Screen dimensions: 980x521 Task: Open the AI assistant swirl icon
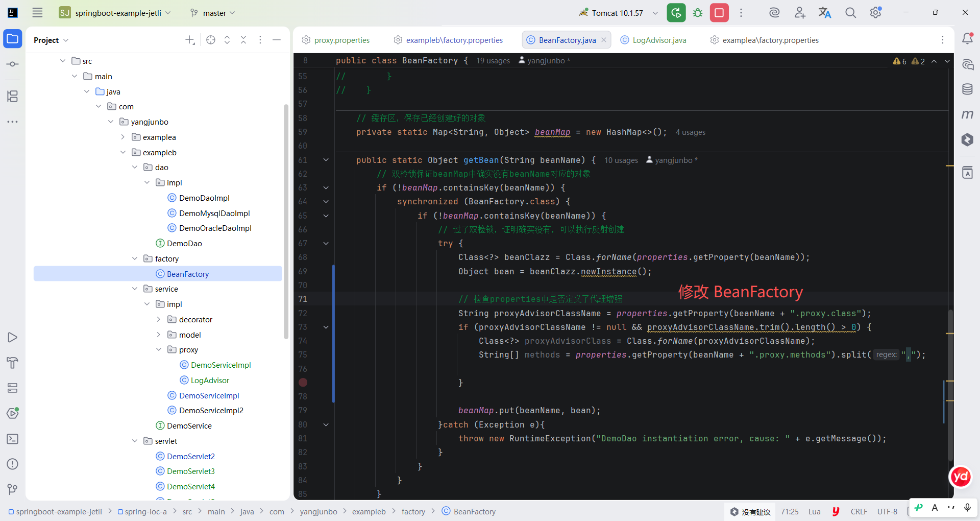click(x=774, y=13)
